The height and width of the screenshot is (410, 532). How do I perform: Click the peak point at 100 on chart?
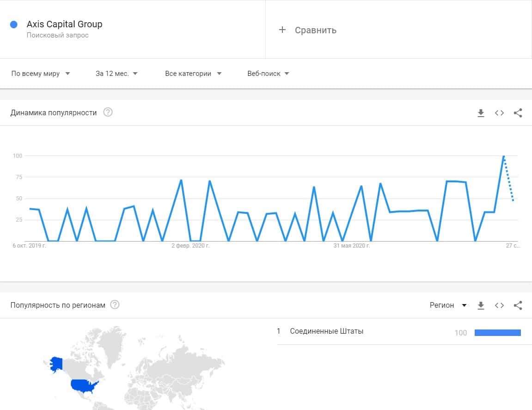[503, 156]
